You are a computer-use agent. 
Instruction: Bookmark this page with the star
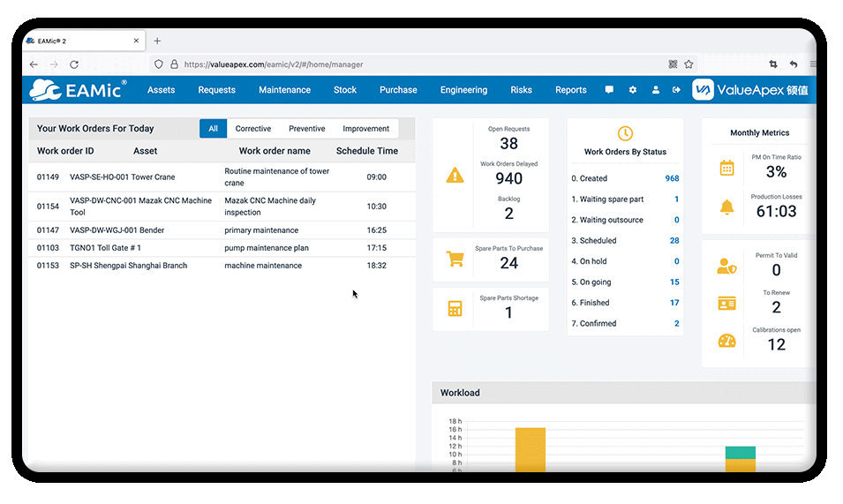click(689, 64)
